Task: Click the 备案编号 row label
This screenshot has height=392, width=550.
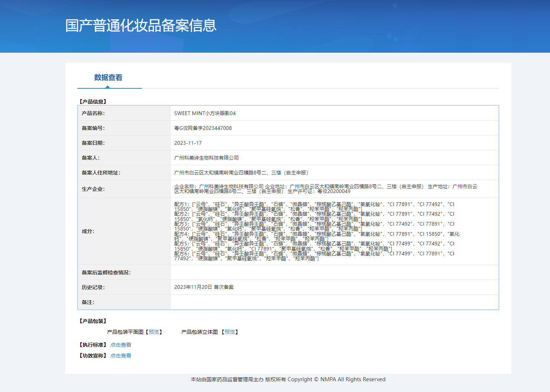Action: pos(93,128)
